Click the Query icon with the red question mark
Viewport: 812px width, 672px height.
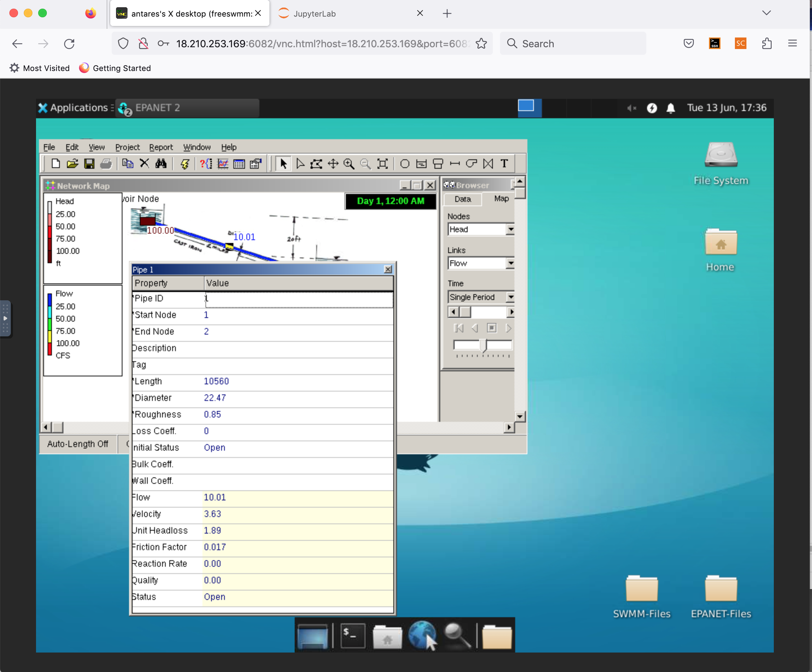tap(206, 164)
